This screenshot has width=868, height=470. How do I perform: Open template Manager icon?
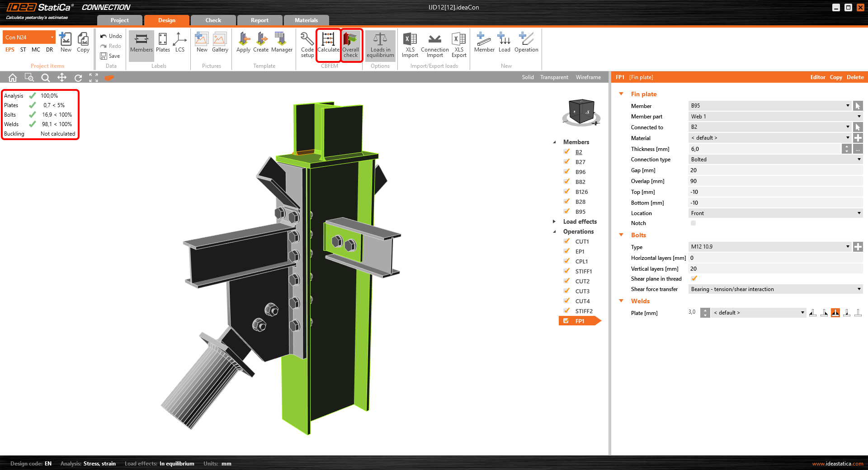tap(282, 43)
